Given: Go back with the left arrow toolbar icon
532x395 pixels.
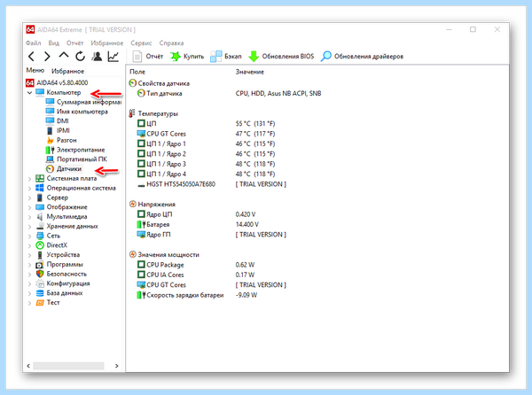Looking at the screenshot, I should pos(31,56).
